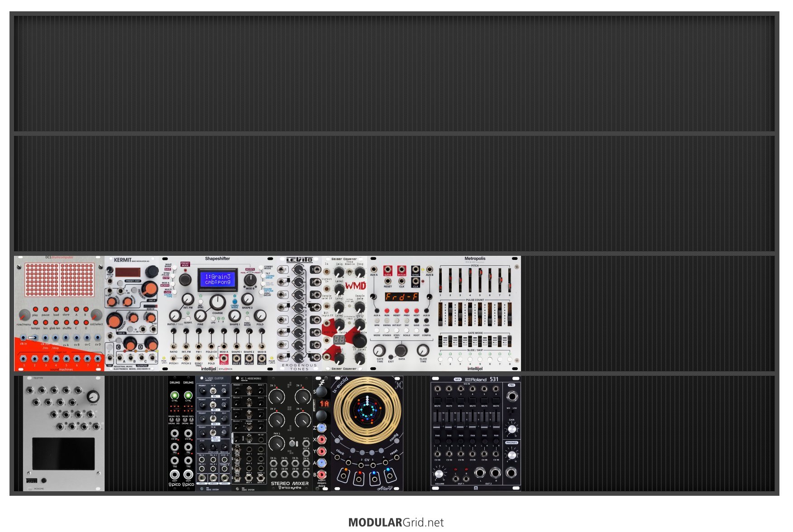This screenshot has width=793, height=532.
Task: Click the large Wave Table knob on Geiger Counter
Action: (359, 340)
